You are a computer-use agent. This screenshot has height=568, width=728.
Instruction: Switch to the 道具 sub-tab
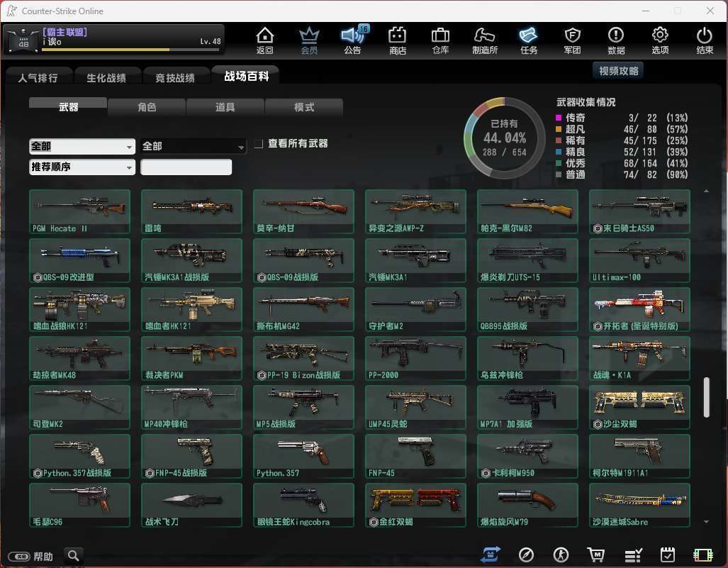coord(225,107)
